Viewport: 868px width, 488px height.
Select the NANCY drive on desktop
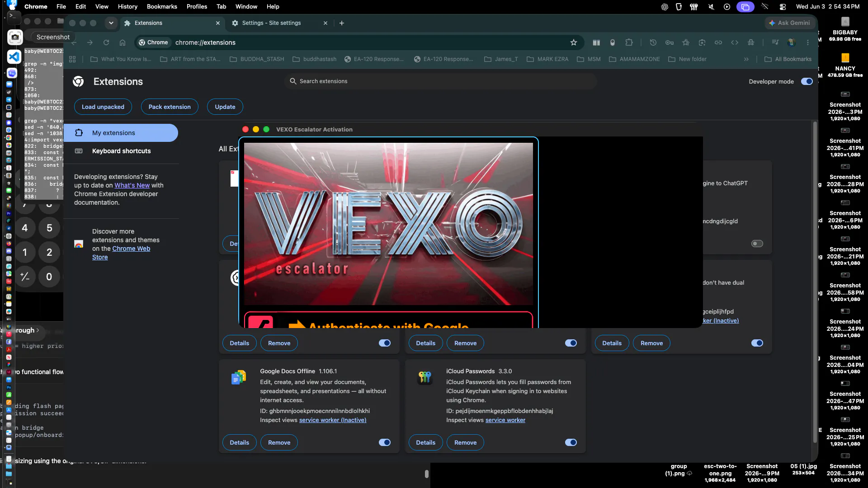click(x=845, y=66)
